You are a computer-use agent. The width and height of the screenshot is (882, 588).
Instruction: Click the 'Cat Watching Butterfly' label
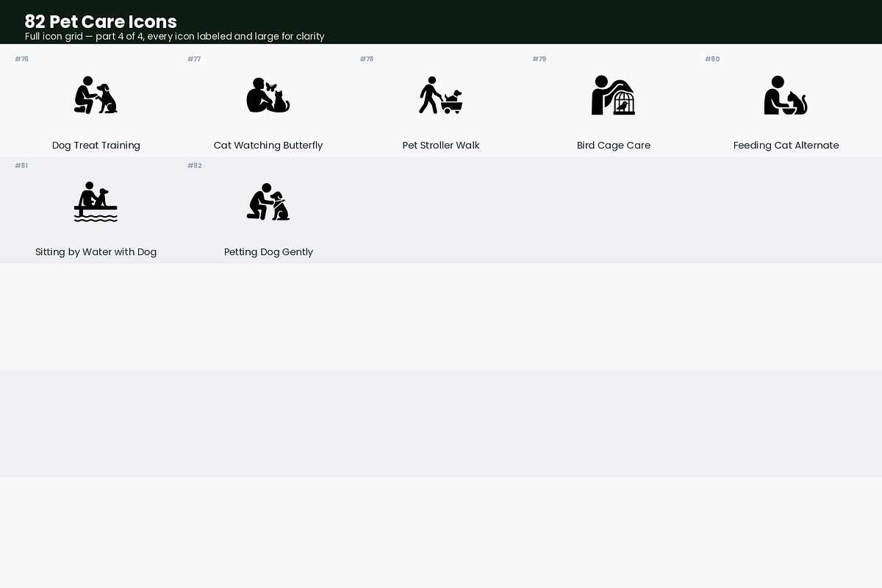(x=268, y=146)
